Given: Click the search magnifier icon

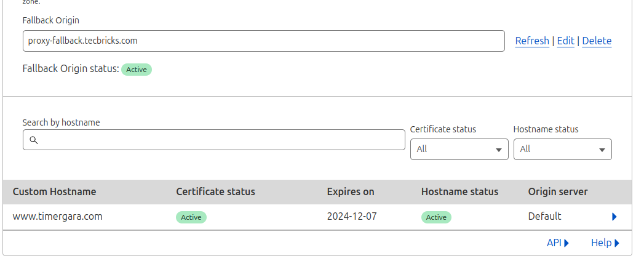Looking at the screenshot, I should tap(34, 140).
